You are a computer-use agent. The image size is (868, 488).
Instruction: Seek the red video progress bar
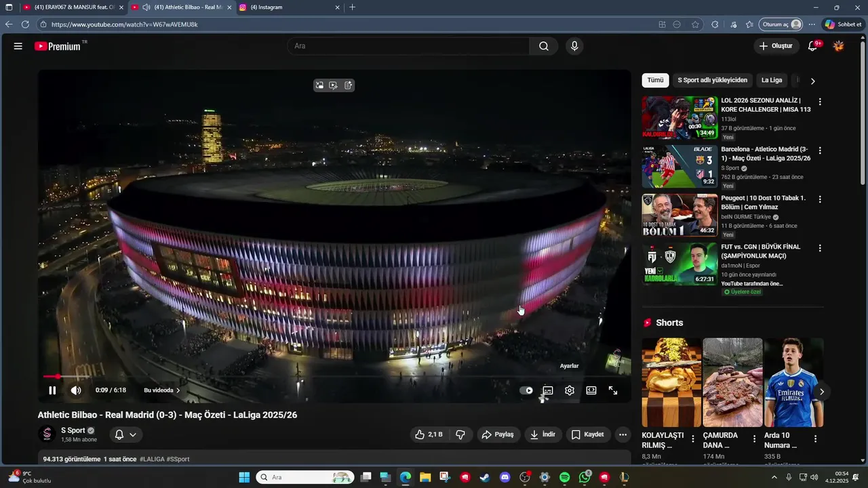(334, 376)
